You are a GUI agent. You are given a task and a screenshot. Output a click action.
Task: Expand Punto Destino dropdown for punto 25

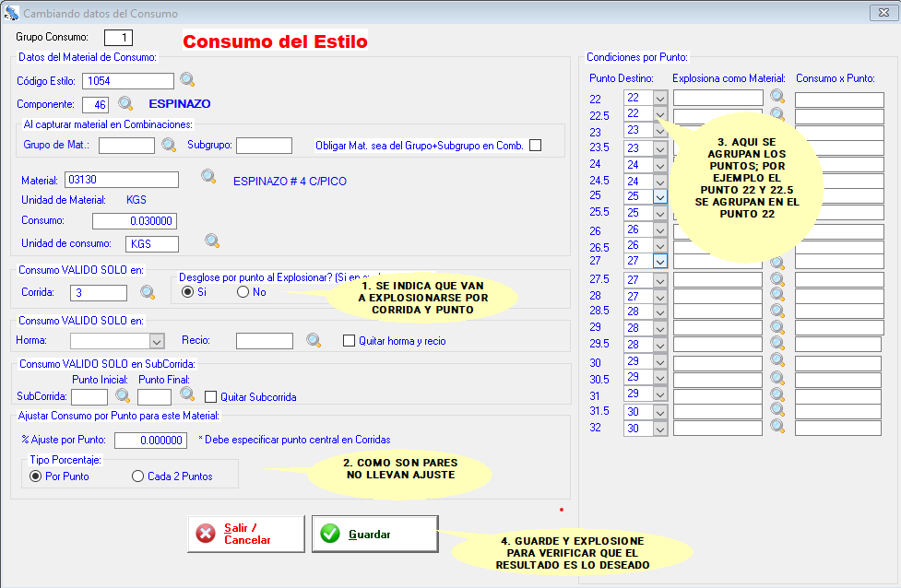click(x=660, y=196)
